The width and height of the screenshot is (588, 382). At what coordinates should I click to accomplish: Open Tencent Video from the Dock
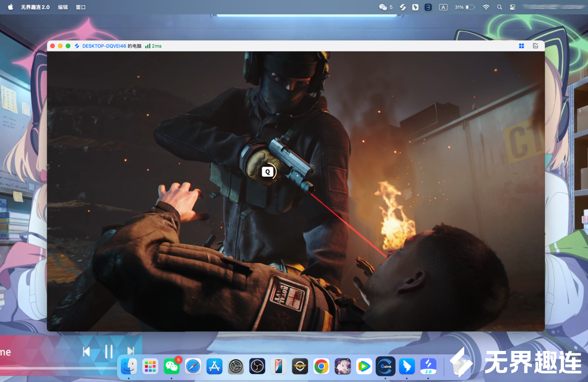pyautogui.click(x=364, y=366)
